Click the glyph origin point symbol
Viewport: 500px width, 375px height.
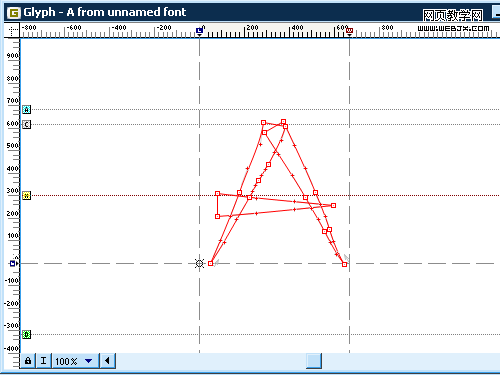(199, 263)
